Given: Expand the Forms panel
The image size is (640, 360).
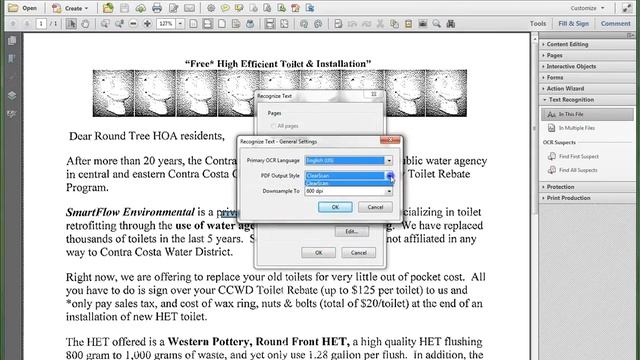Looking at the screenshot, I should (x=587, y=77).
